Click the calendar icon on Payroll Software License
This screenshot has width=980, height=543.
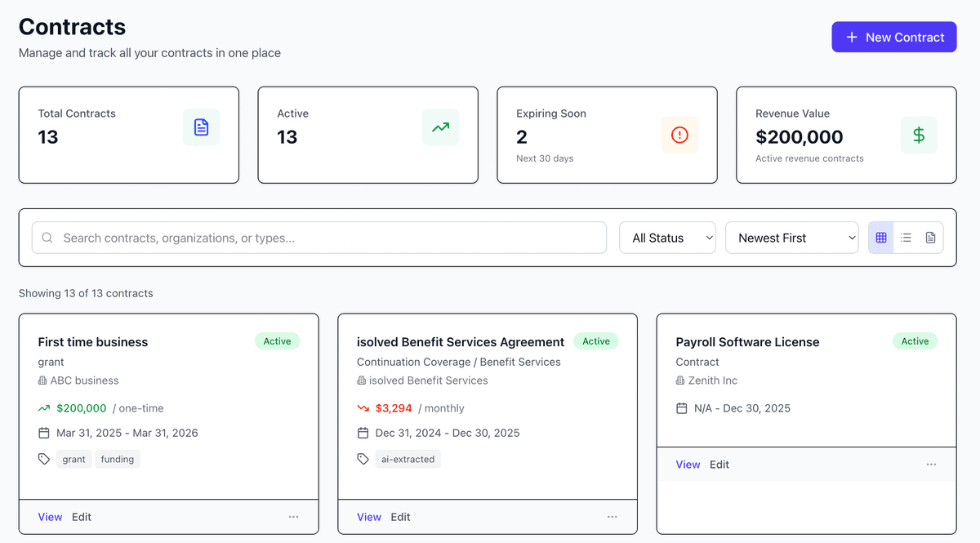682,408
